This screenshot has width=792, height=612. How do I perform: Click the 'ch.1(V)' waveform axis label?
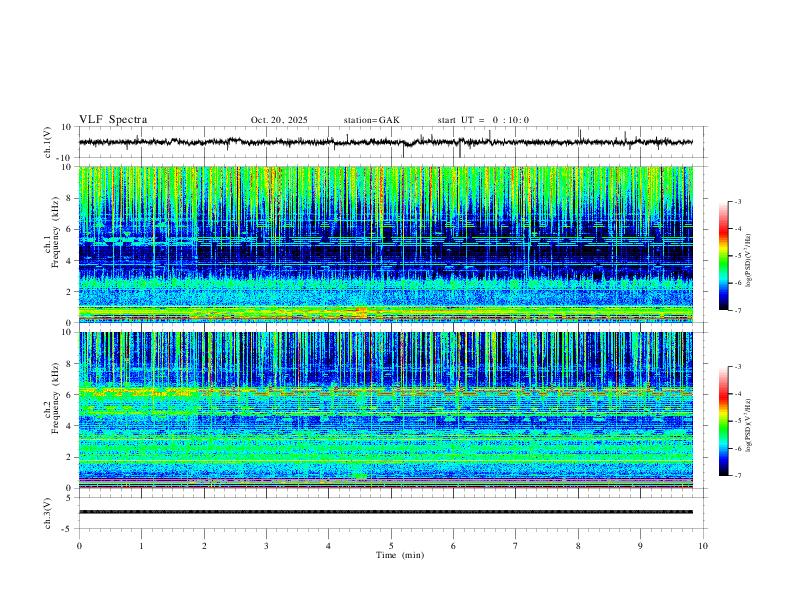(48, 142)
